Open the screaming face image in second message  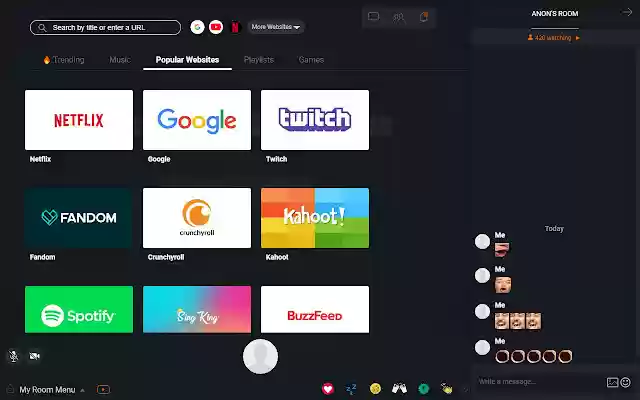coord(503,284)
